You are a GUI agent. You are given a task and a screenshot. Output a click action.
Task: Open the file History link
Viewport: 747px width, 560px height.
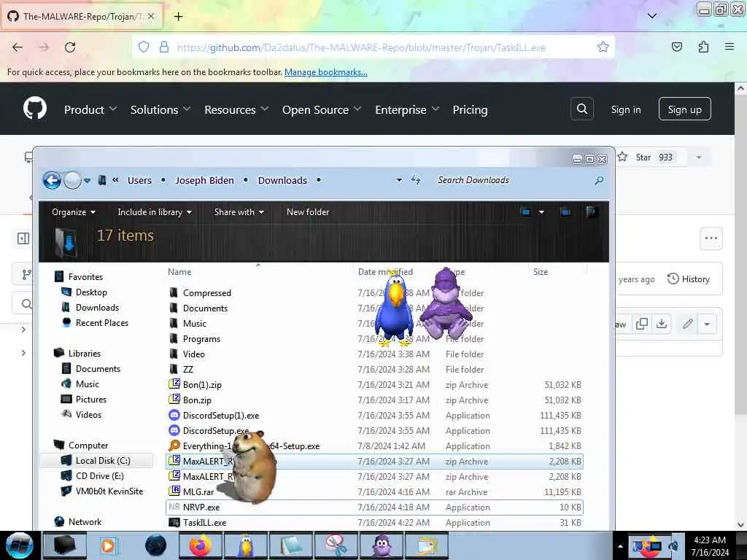point(689,279)
